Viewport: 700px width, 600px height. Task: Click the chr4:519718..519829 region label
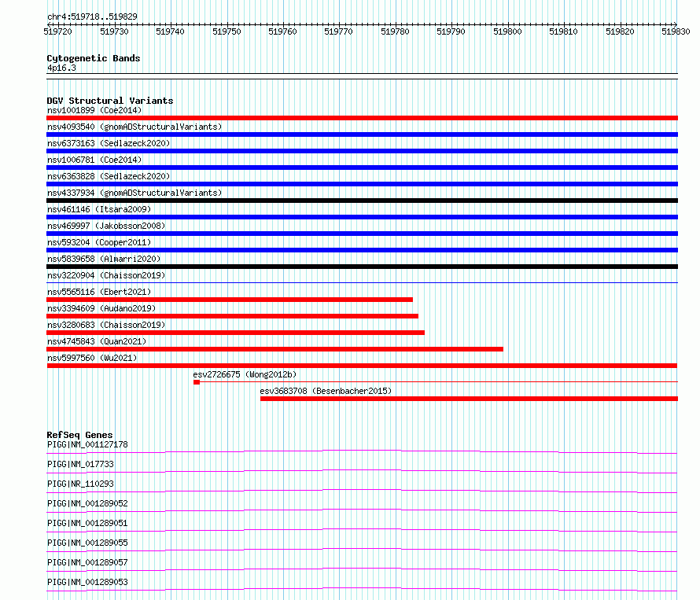pyautogui.click(x=92, y=17)
